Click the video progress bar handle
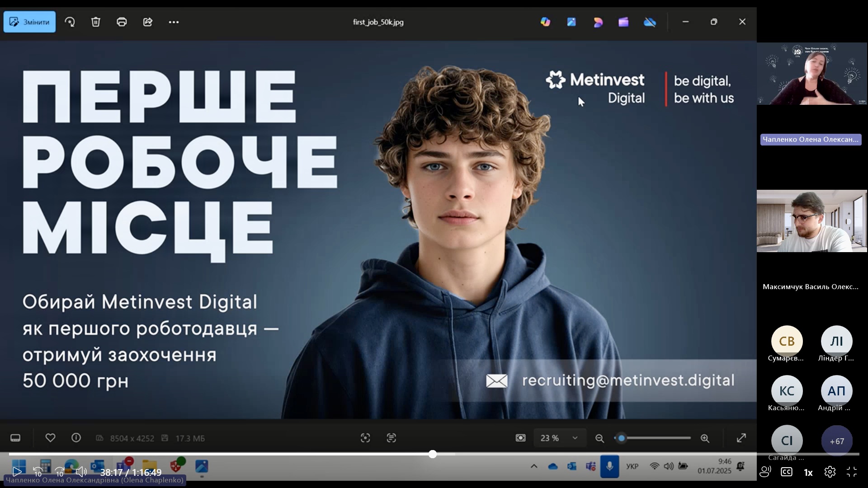868x488 pixels. pos(433,454)
